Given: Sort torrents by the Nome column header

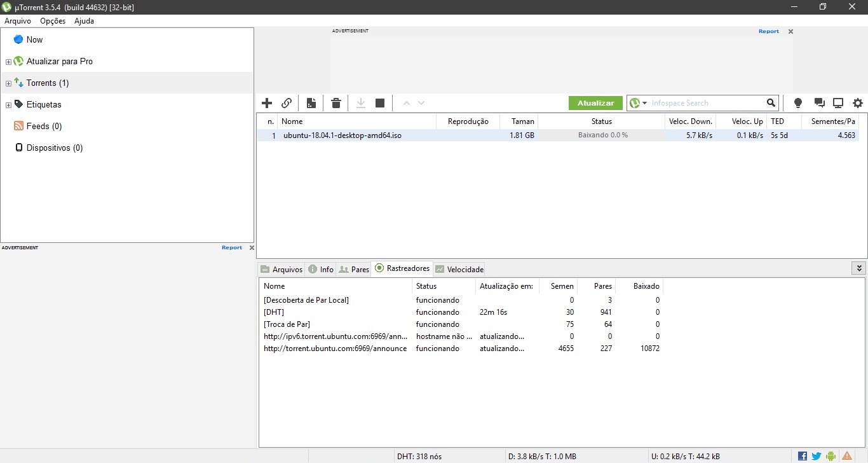Looking at the screenshot, I should [x=357, y=121].
